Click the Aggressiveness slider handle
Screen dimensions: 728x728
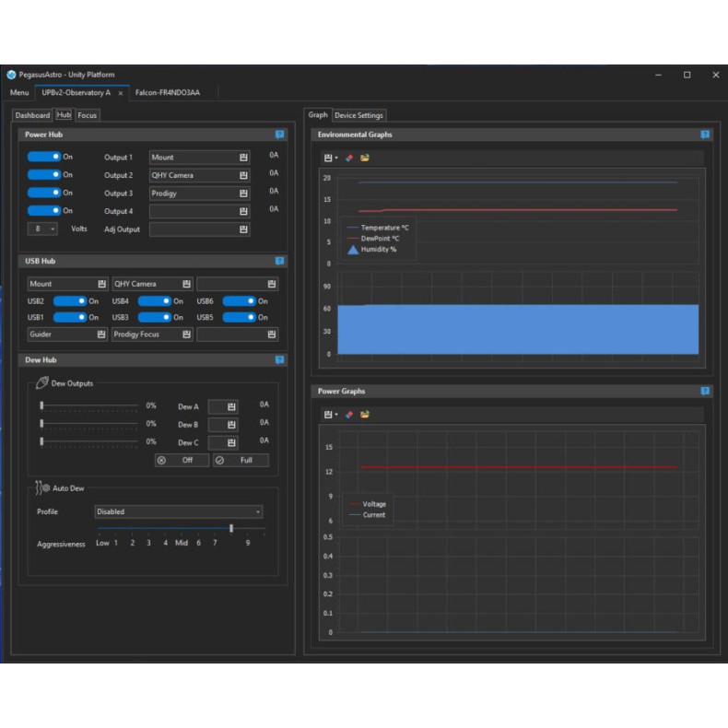click(231, 529)
